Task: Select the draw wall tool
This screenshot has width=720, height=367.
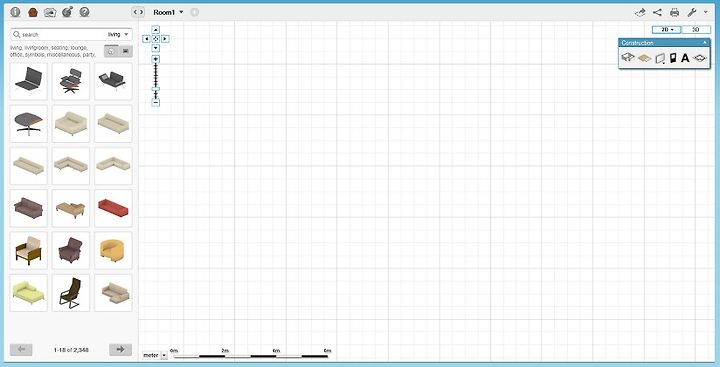Action: [659, 58]
